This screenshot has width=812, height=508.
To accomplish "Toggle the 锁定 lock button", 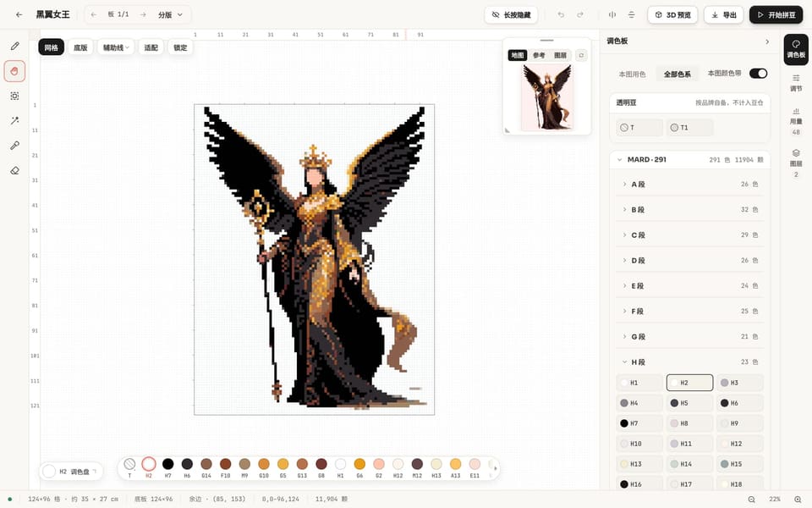I will point(180,47).
